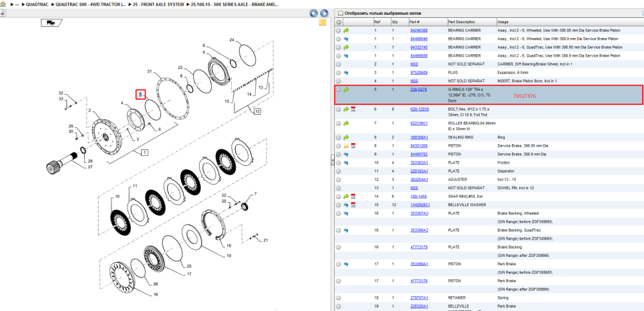Open part number link 622336C1

pos(419,123)
